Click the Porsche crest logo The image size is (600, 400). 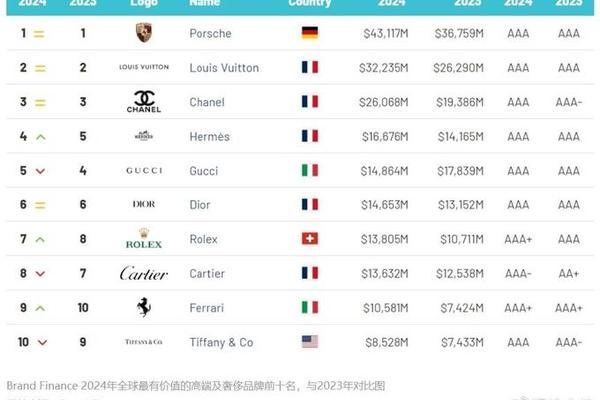[x=144, y=33]
